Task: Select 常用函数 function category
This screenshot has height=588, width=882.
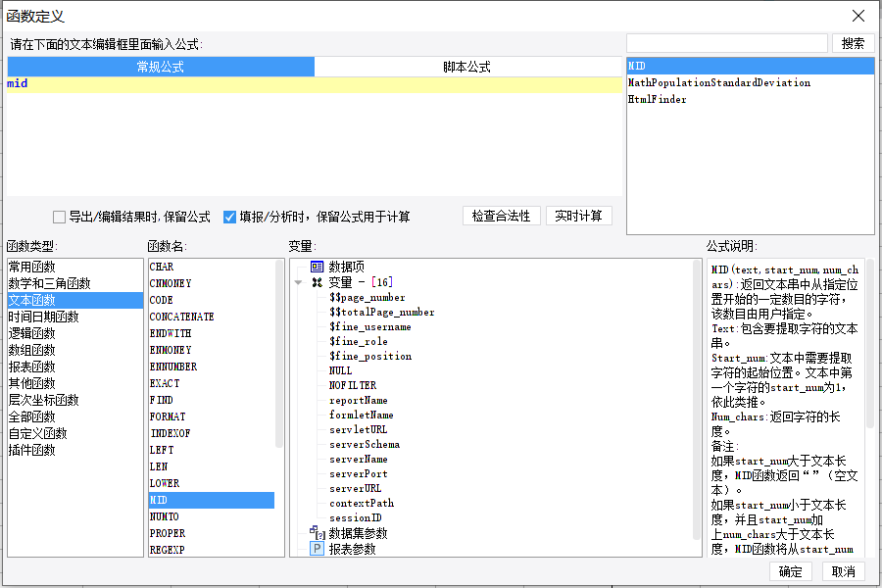Action: click(x=75, y=267)
